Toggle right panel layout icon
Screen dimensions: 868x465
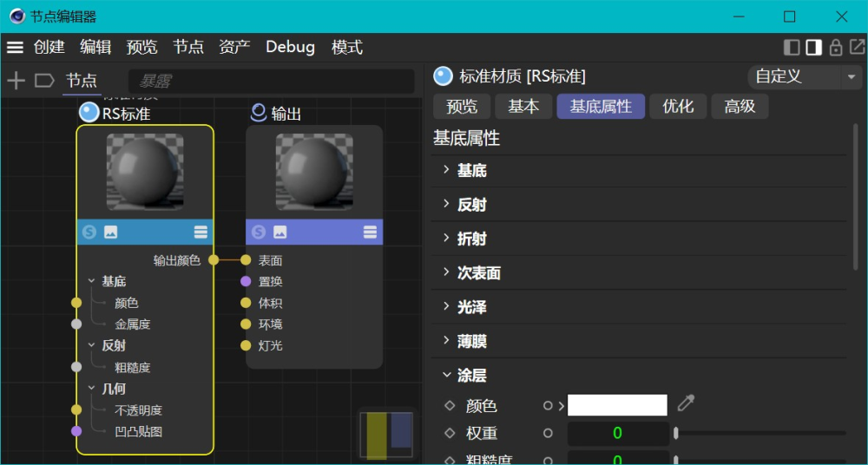tap(814, 48)
